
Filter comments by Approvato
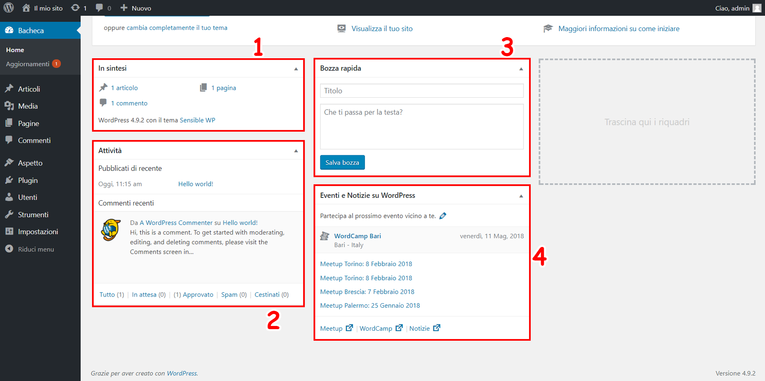coord(194,295)
